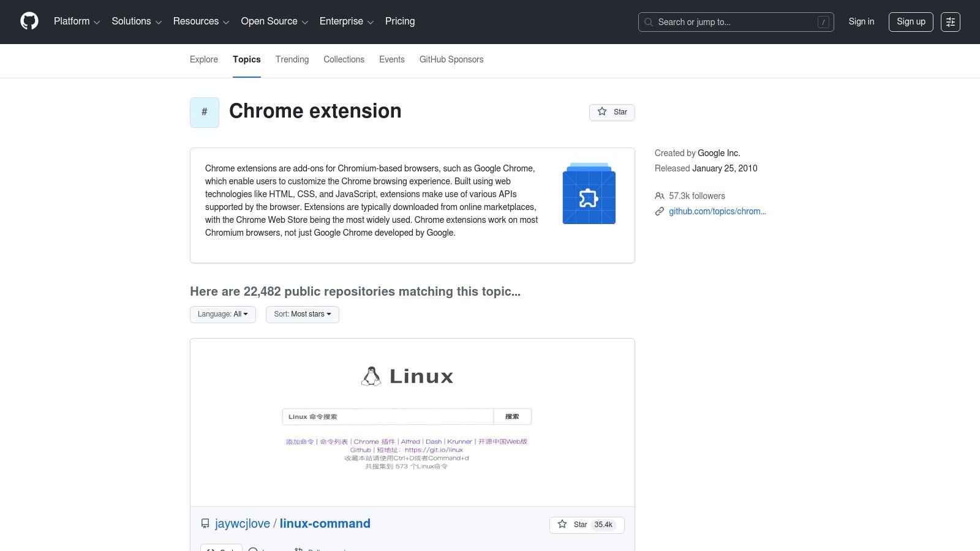
Task: Open the appearance settings icon top right
Action: click(951, 21)
